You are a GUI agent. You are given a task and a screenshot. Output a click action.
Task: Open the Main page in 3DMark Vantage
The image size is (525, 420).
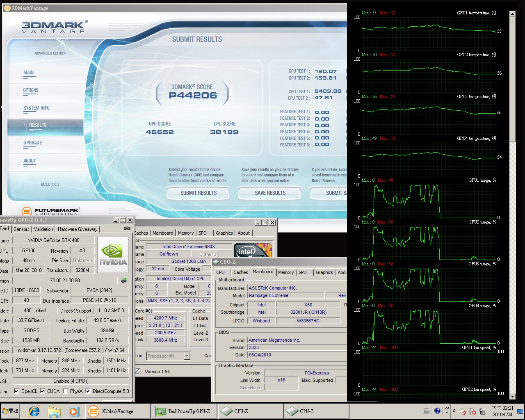[29, 73]
